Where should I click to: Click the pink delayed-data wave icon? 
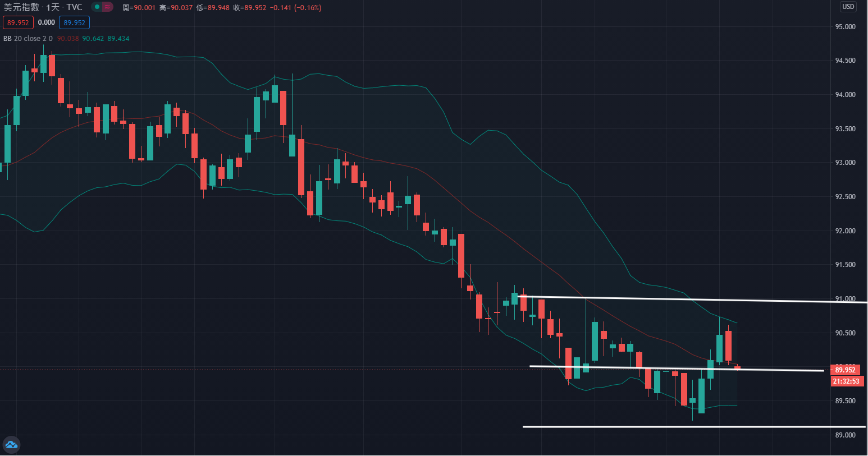[107, 7]
